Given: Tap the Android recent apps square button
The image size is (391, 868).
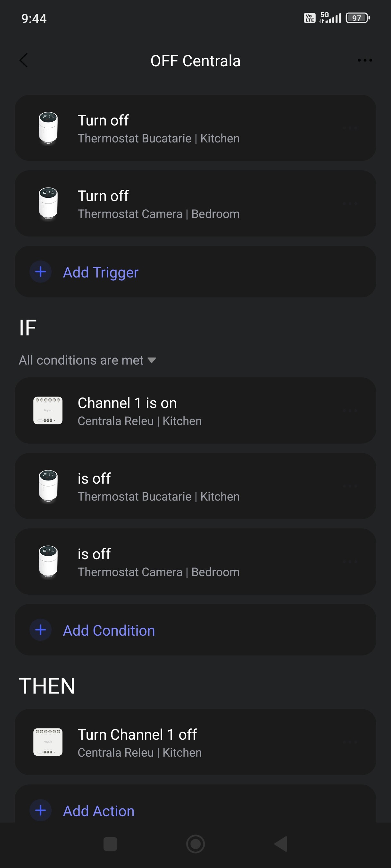Looking at the screenshot, I should coord(110,844).
